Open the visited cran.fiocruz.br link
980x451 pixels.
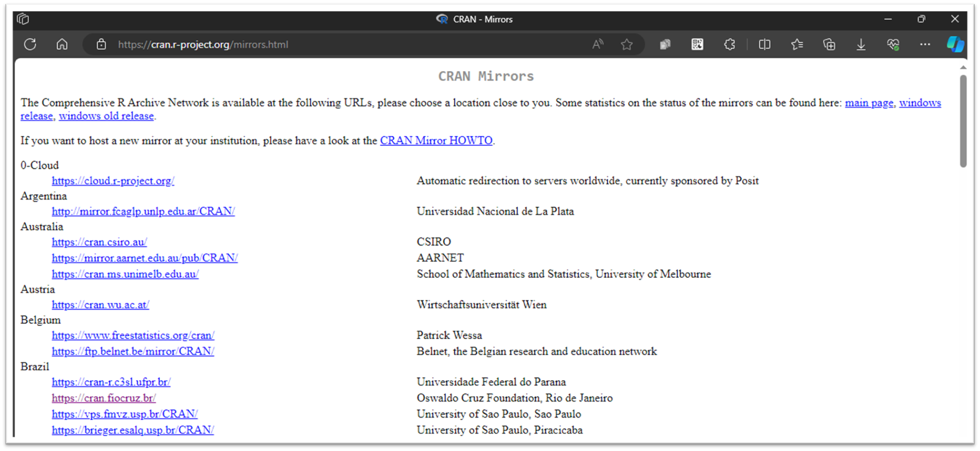(x=104, y=398)
